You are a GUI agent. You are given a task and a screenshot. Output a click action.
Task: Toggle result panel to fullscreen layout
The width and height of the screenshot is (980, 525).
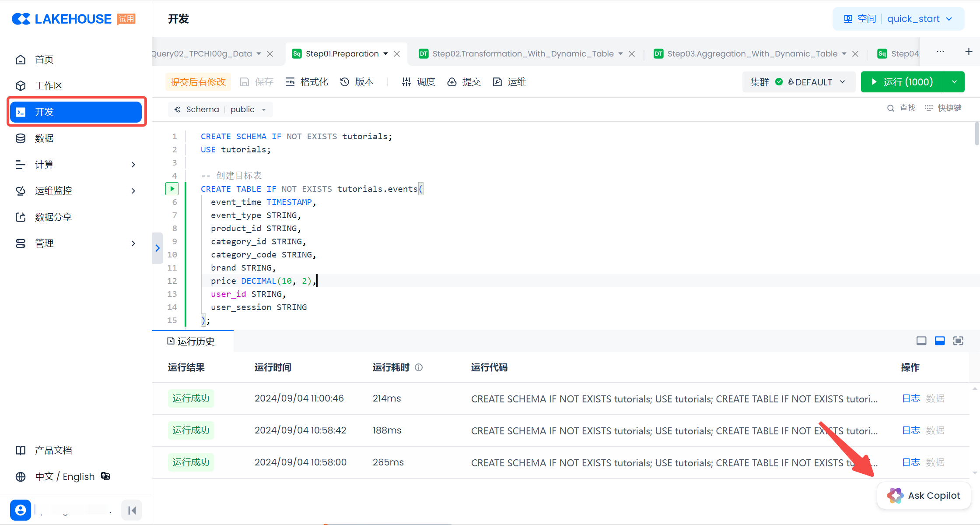point(958,341)
